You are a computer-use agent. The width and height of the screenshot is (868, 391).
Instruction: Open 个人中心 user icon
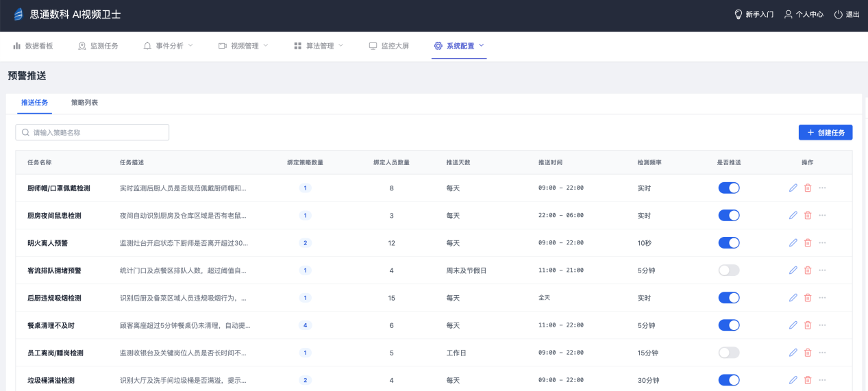coord(789,14)
